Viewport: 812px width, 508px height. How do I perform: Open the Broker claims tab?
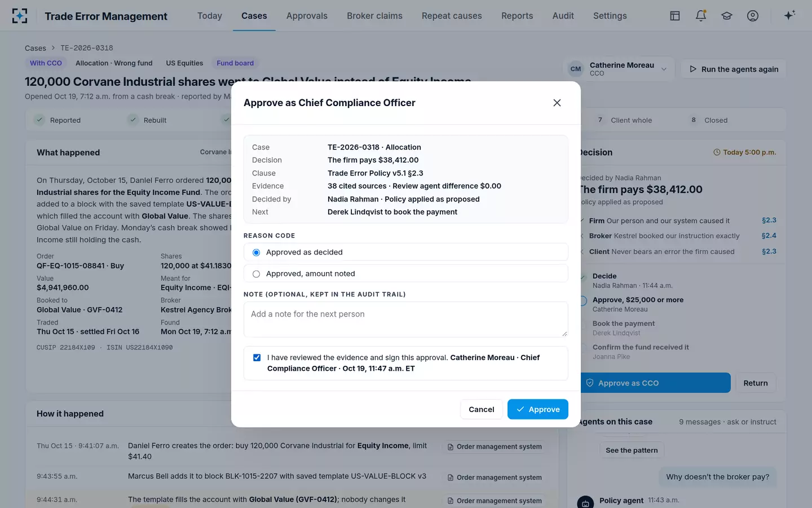[374, 16]
